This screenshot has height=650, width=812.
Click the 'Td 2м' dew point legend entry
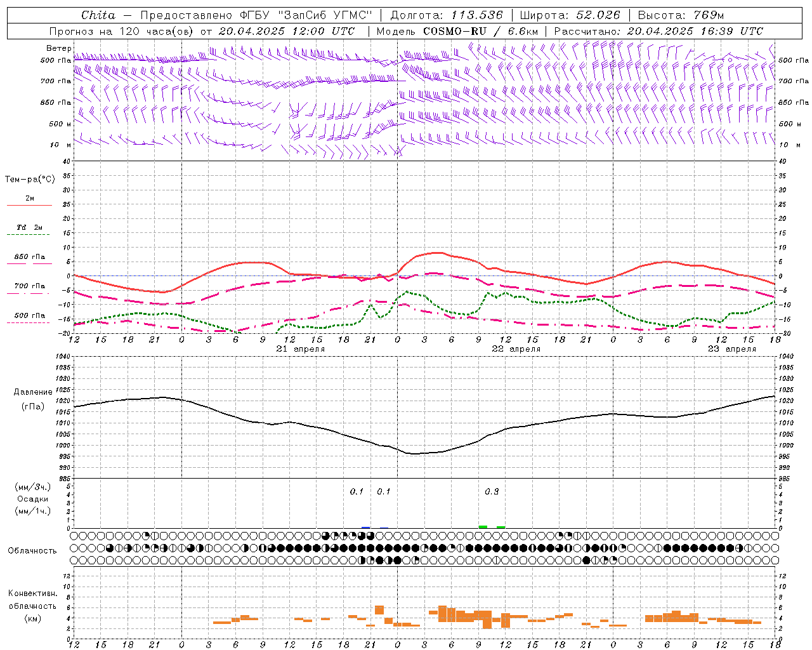pos(30,227)
